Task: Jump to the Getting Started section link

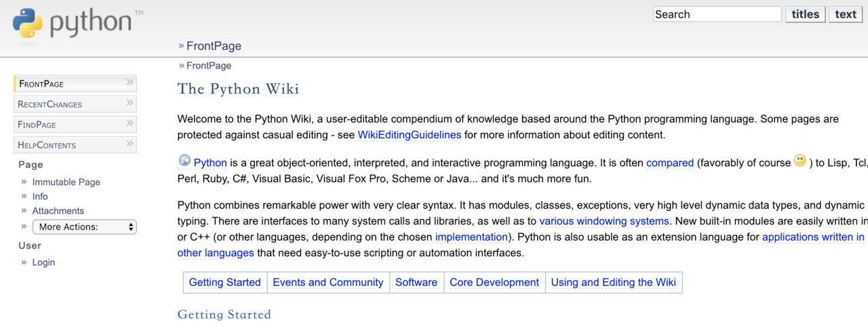Action: 224,283
